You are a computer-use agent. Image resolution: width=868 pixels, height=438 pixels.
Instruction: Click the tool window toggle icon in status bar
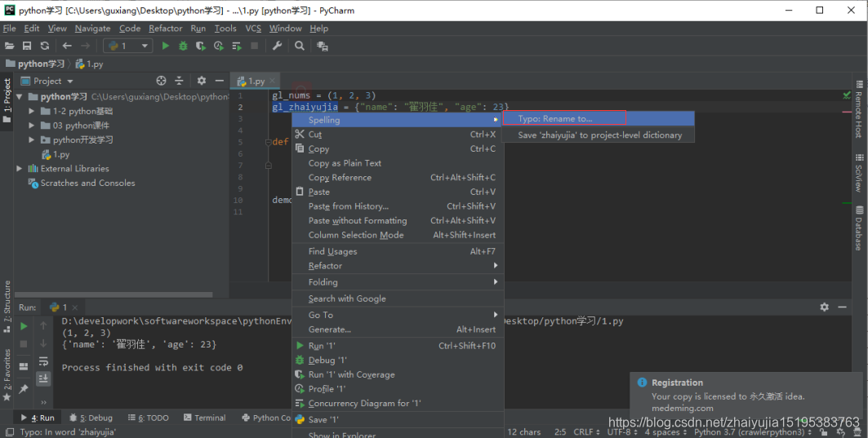(x=10, y=432)
